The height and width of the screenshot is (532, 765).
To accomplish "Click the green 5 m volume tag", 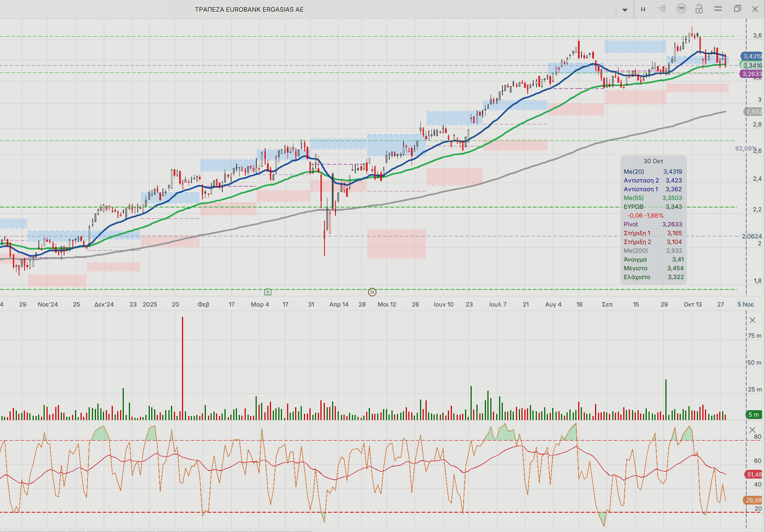I will pos(754,415).
